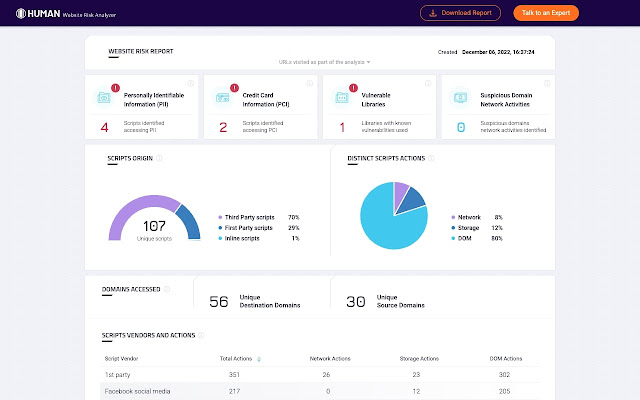The image size is (640, 400).
Task: Click First Party scripts legend entry
Action: point(259,228)
